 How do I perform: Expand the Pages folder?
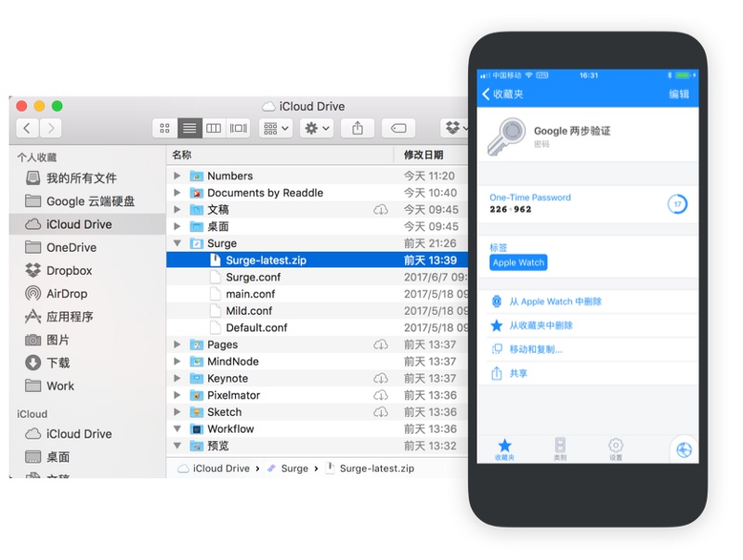click(x=176, y=345)
